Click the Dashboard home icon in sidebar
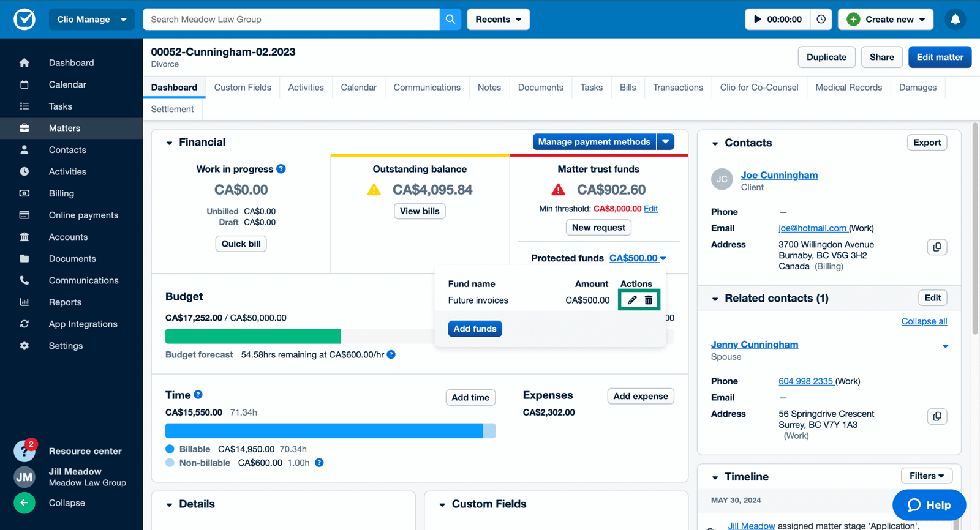This screenshot has height=530, width=980. 24,62
